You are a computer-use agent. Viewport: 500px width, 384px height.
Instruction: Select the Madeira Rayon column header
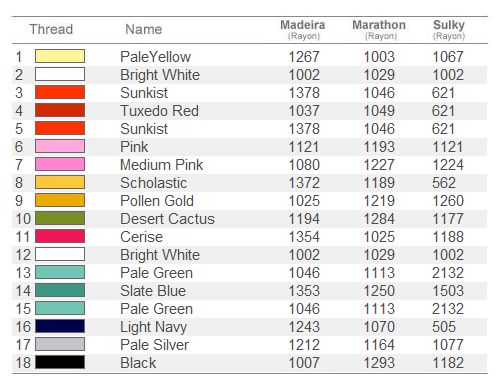click(x=303, y=29)
